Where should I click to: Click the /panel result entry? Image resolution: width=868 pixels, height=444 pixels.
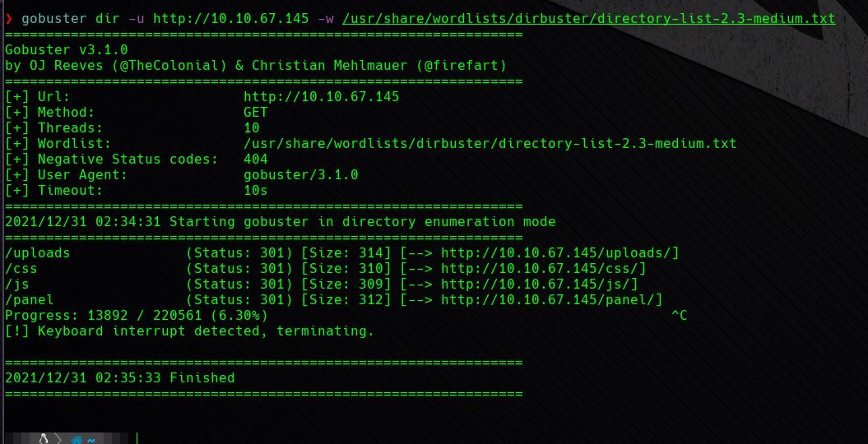coord(30,299)
